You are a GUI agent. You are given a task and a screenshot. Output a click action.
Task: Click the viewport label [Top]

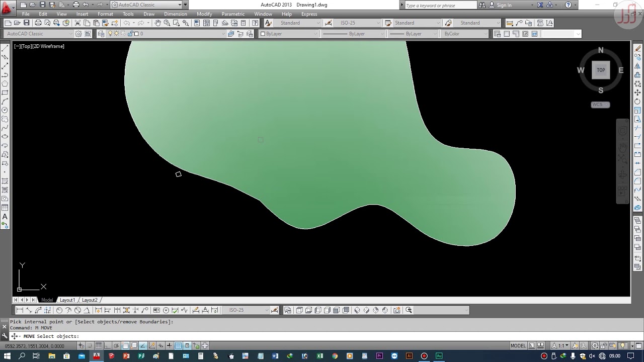click(26, 46)
